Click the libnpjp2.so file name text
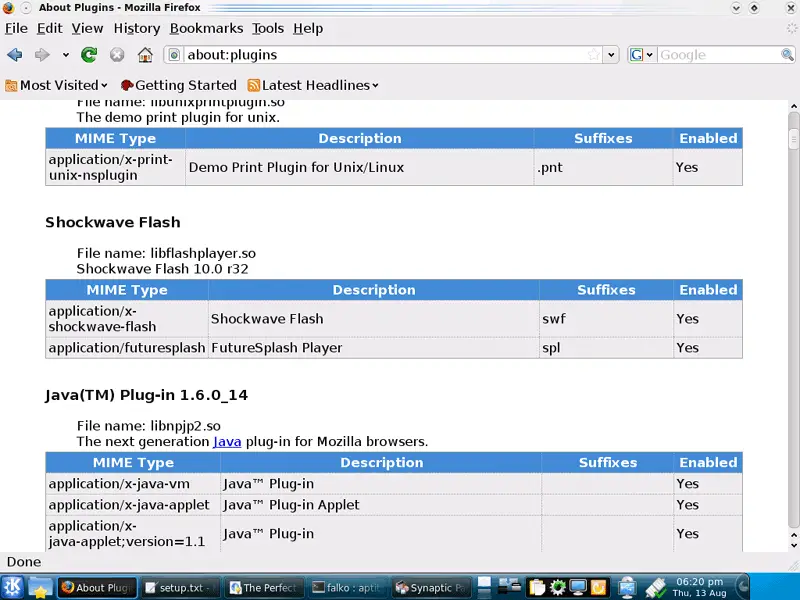Viewport: 800px width, 600px height. pos(186,426)
